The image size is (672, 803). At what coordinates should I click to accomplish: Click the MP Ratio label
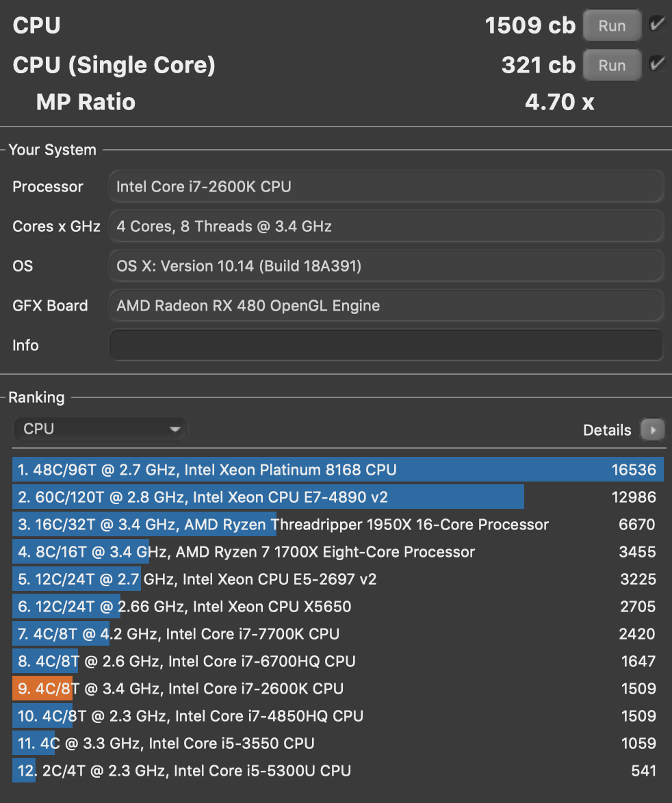click(x=86, y=102)
